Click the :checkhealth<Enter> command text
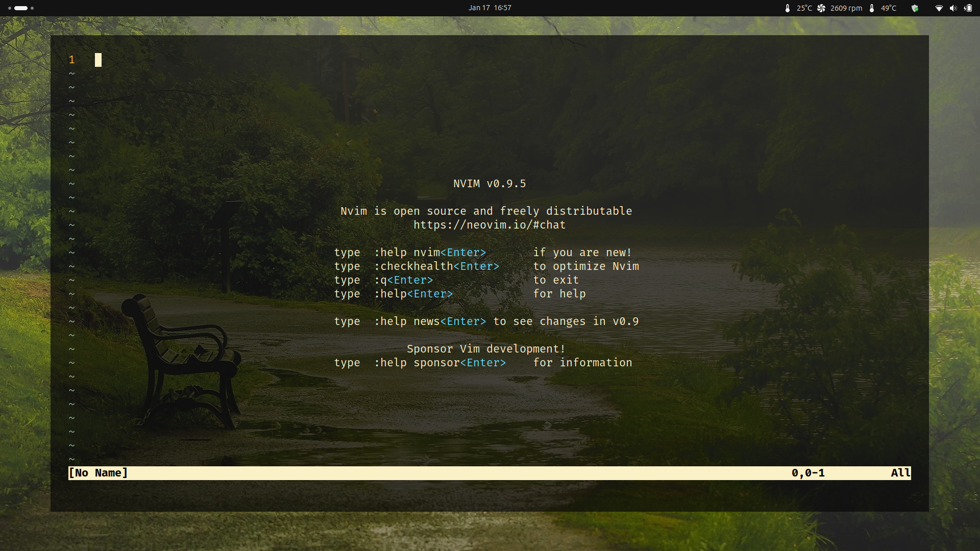980x551 pixels. pos(436,266)
